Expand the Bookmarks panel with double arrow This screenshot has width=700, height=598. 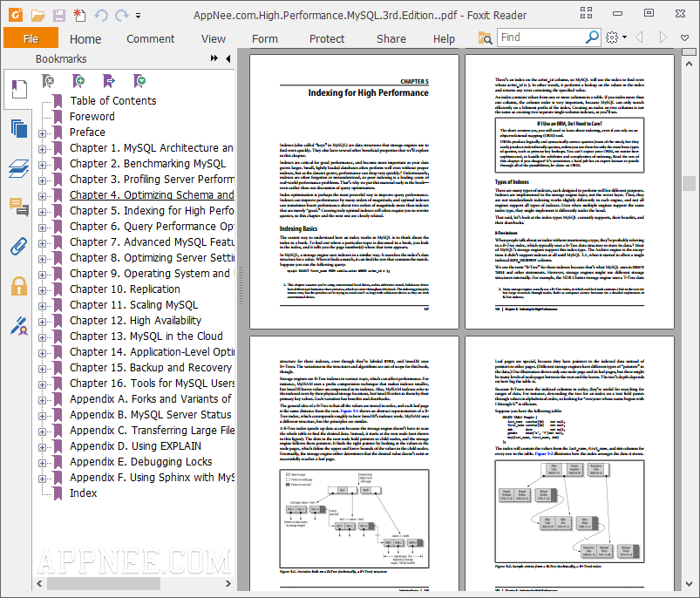click(214, 58)
